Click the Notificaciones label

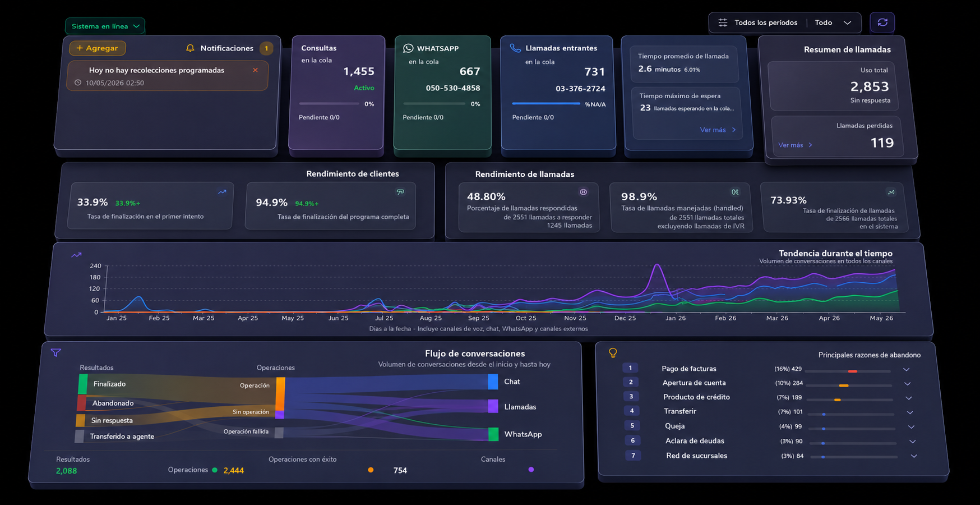click(227, 48)
